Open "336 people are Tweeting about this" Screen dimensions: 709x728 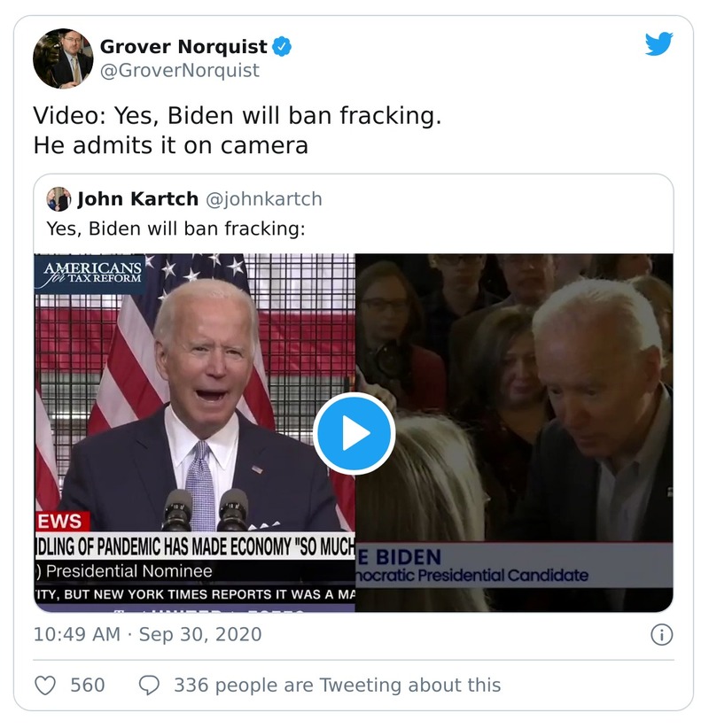coord(337,685)
